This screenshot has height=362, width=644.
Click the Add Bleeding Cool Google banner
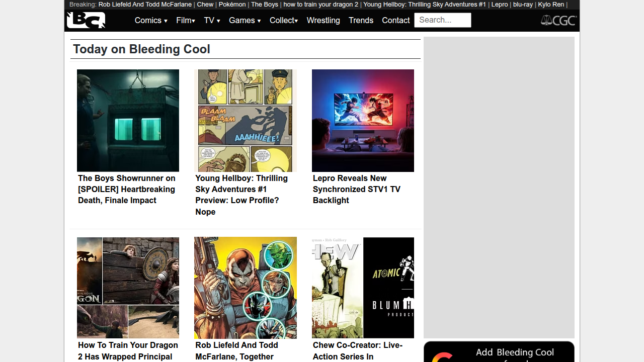499,352
